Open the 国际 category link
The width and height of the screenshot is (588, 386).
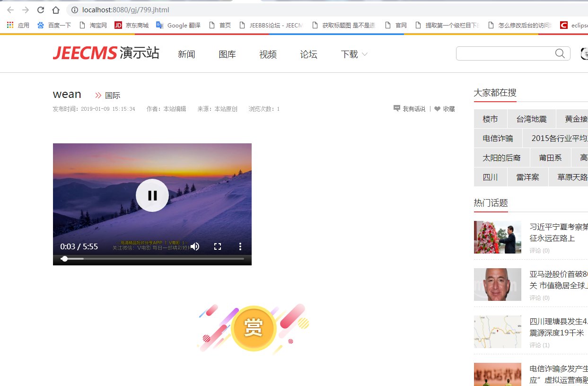pyautogui.click(x=113, y=95)
